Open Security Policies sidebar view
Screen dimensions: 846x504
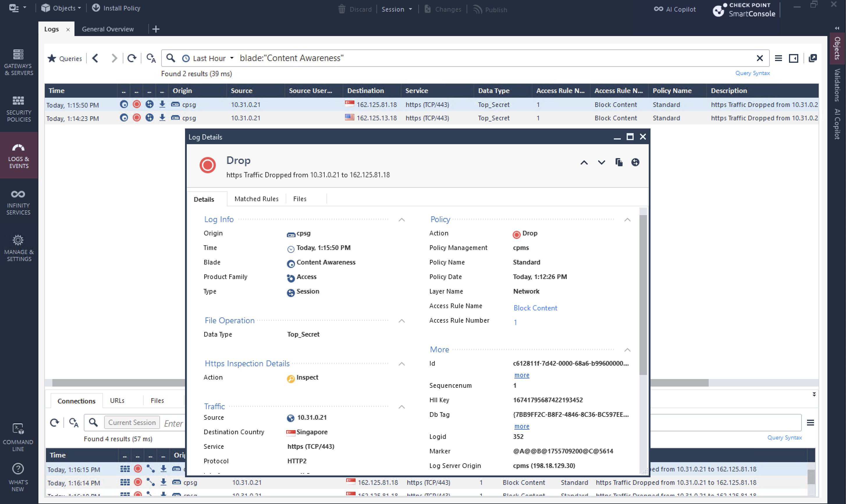click(19, 109)
